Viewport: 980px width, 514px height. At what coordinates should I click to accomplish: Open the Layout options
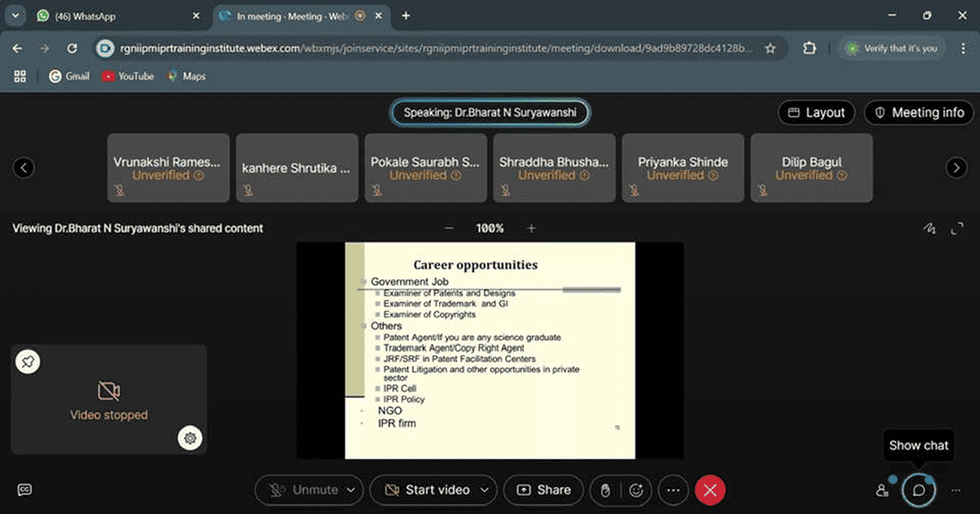pyautogui.click(x=816, y=112)
